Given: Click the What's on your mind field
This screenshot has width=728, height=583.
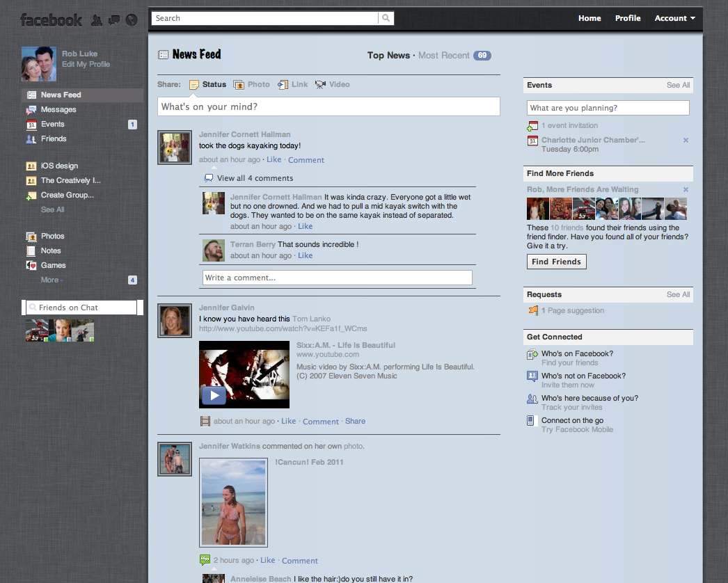Looking at the screenshot, I should click(x=329, y=106).
